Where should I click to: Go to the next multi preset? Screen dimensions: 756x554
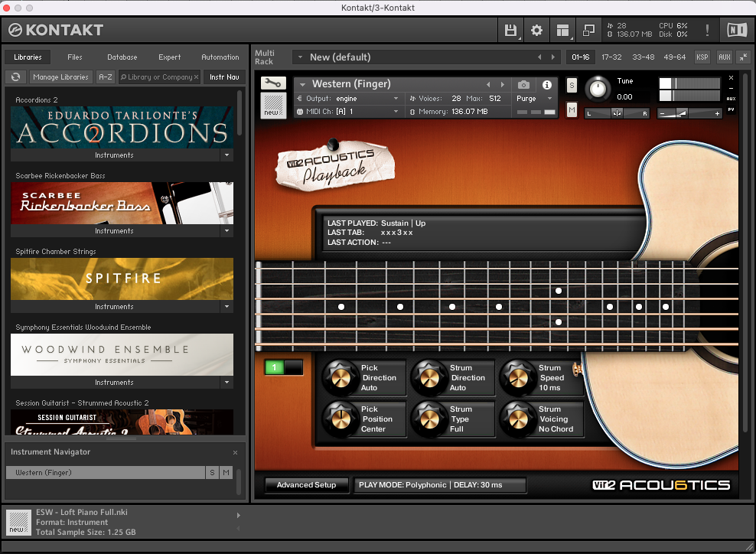[553, 57]
